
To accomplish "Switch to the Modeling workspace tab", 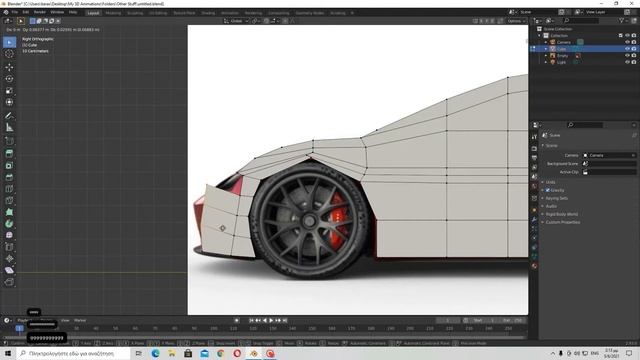I will [113, 13].
